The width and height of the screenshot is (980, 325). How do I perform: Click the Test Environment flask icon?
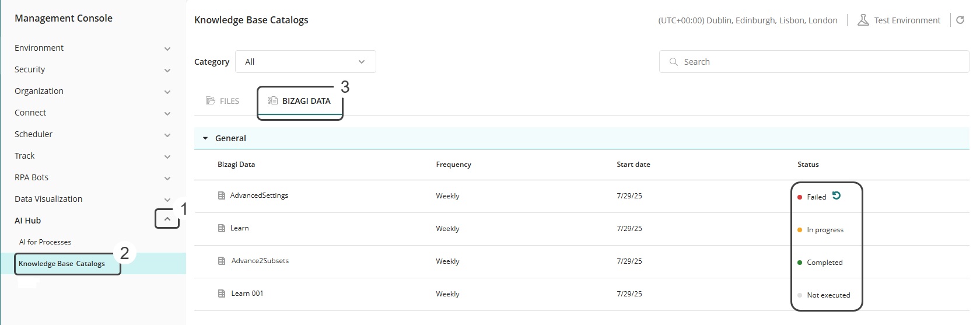pyautogui.click(x=863, y=20)
